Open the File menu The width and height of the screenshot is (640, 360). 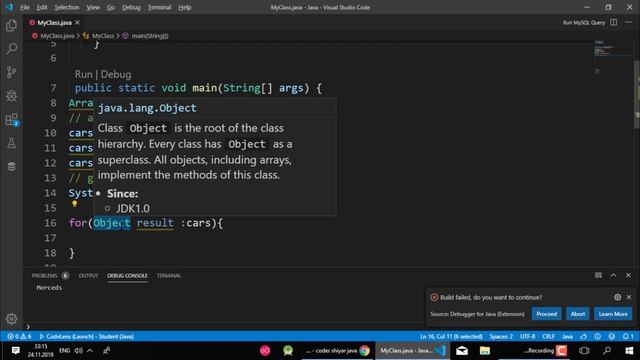(25, 7)
